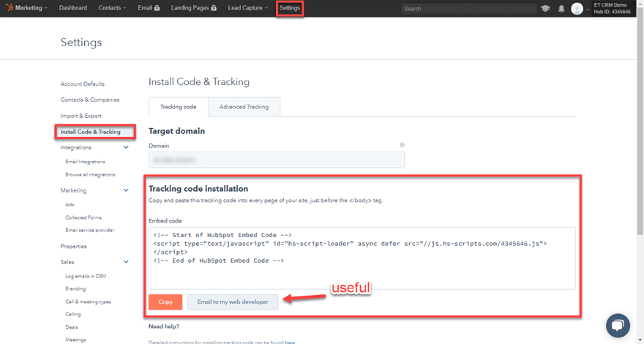Screen dimensions: 644x344
Task: Click the user avatar icon
Action: pyautogui.click(x=577, y=9)
